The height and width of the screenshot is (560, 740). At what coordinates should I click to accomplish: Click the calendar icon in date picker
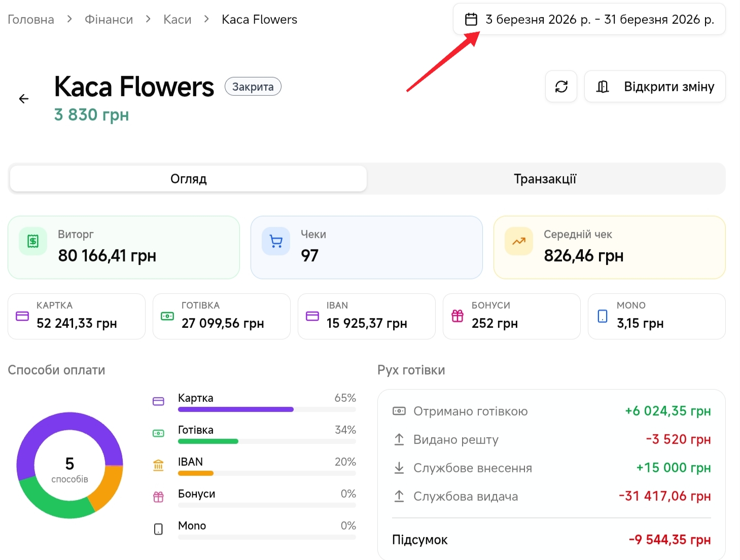click(x=471, y=20)
